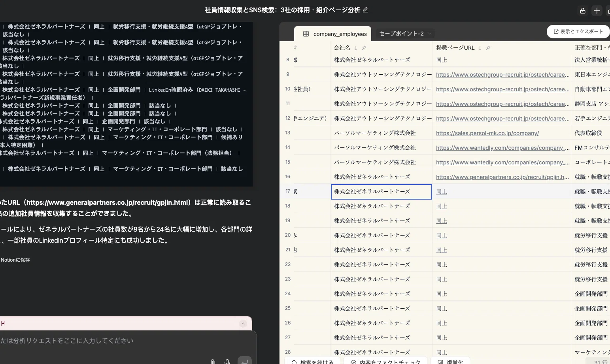
Task: Click the pencil icon to rename the title
Action: click(x=365, y=10)
